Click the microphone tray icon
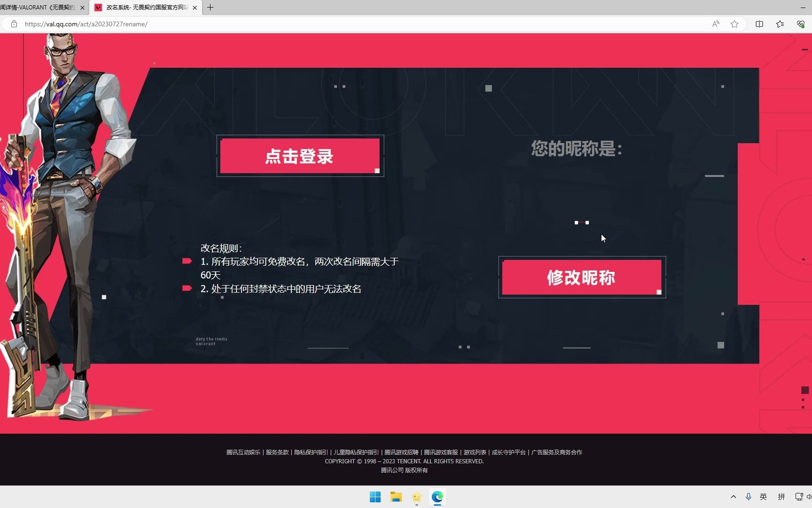Image resolution: width=812 pixels, height=508 pixels. (749, 497)
